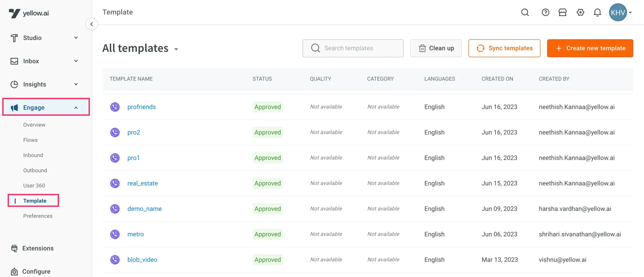Collapse the sidebar using the arrow
Image resolution: width=644 pixels, height=277 pixels.
(92, 24)
